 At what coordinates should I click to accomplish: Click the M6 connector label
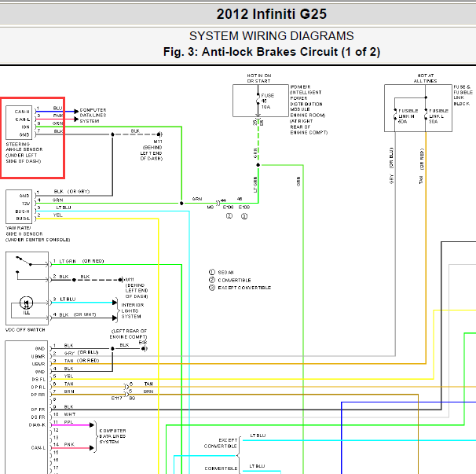click(x=211, y=208)
